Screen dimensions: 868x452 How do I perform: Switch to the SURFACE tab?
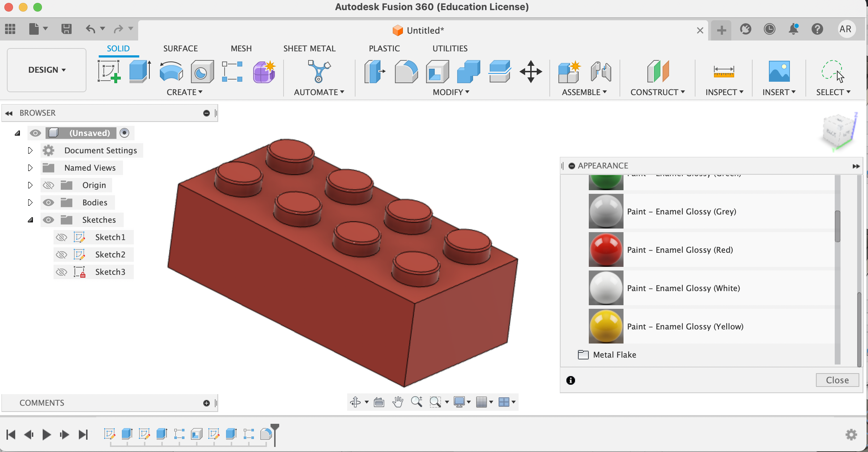(180, 48)
